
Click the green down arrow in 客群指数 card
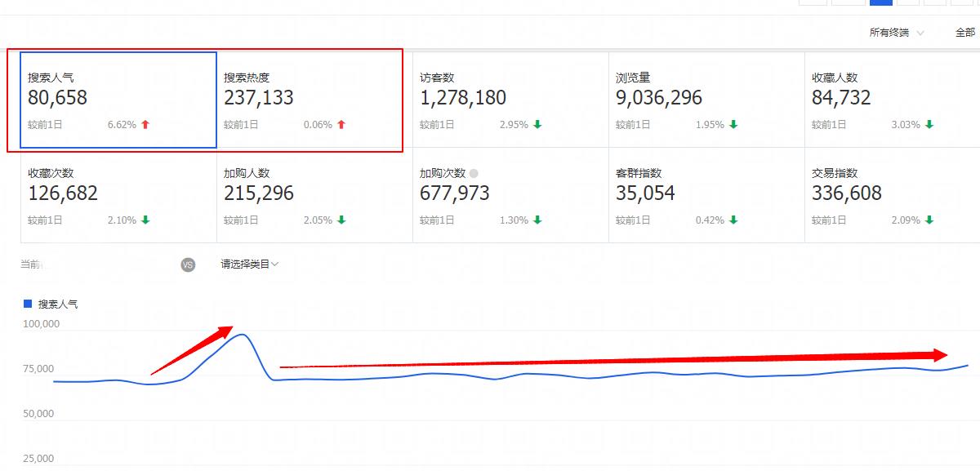[733, 220]
